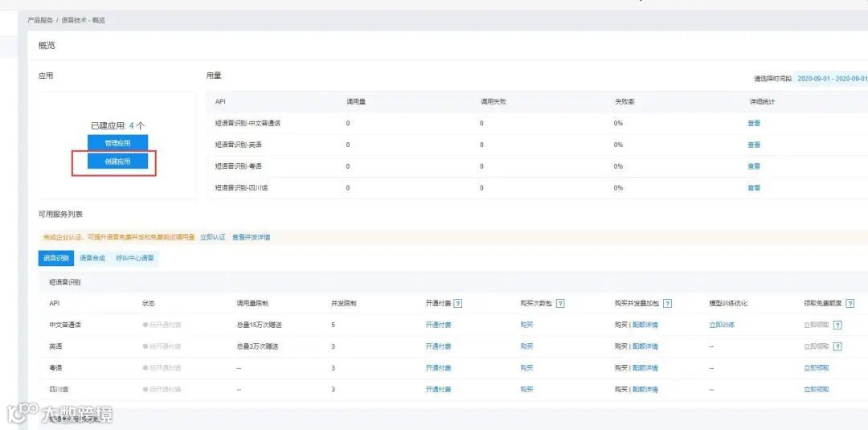Click the 失败率 column header

[x=624, y=102]
